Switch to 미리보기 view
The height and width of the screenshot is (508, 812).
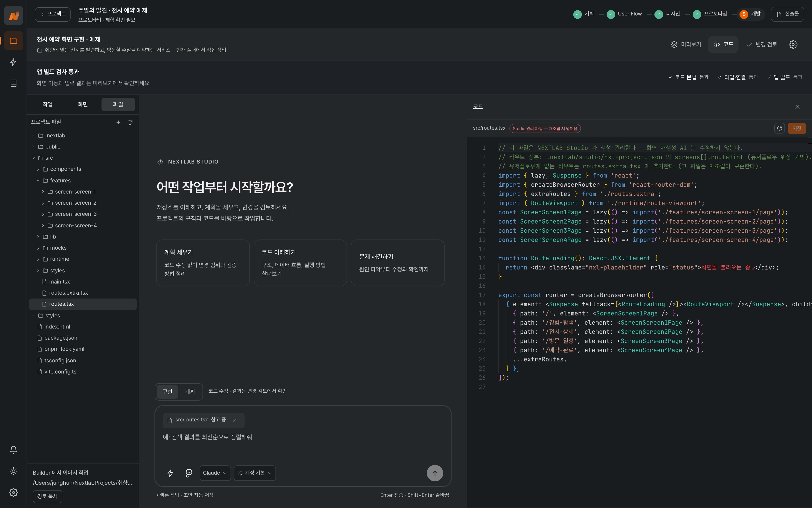coord(686,44)
